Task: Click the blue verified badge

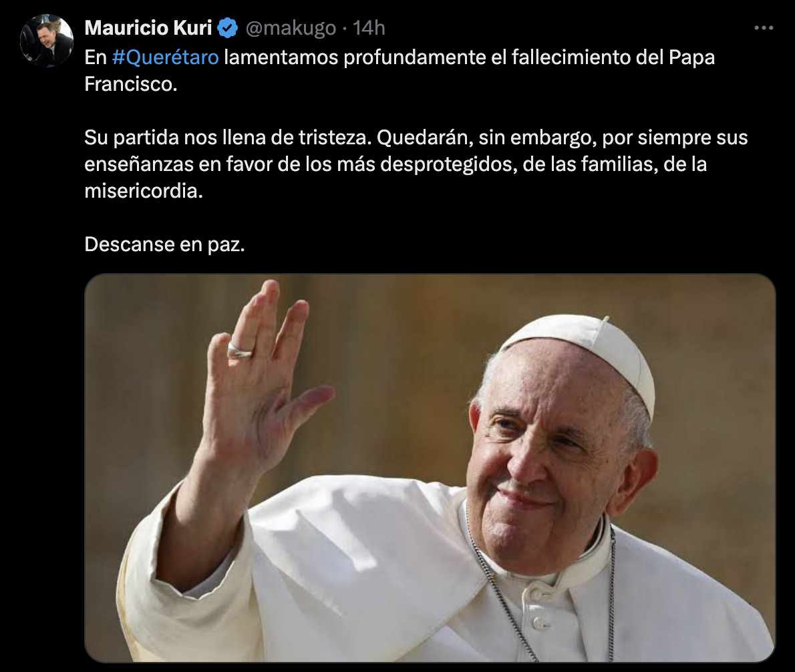Action: 228,28
